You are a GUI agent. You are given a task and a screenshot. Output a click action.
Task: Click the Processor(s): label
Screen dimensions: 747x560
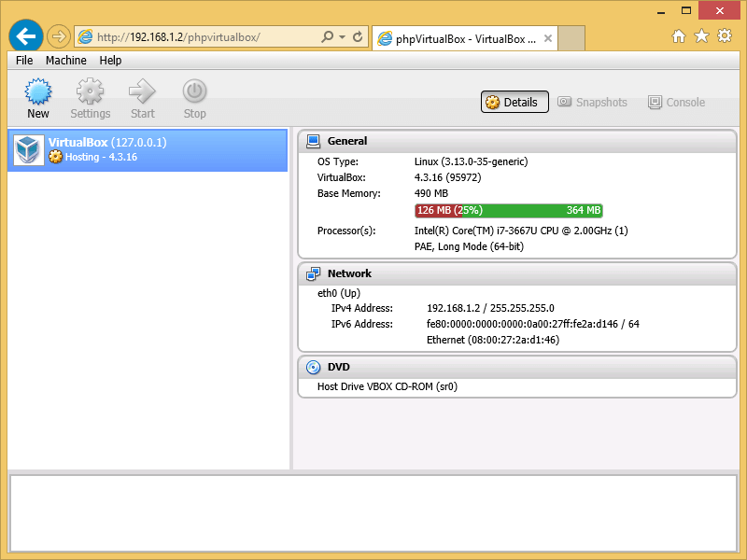(346, 231)
